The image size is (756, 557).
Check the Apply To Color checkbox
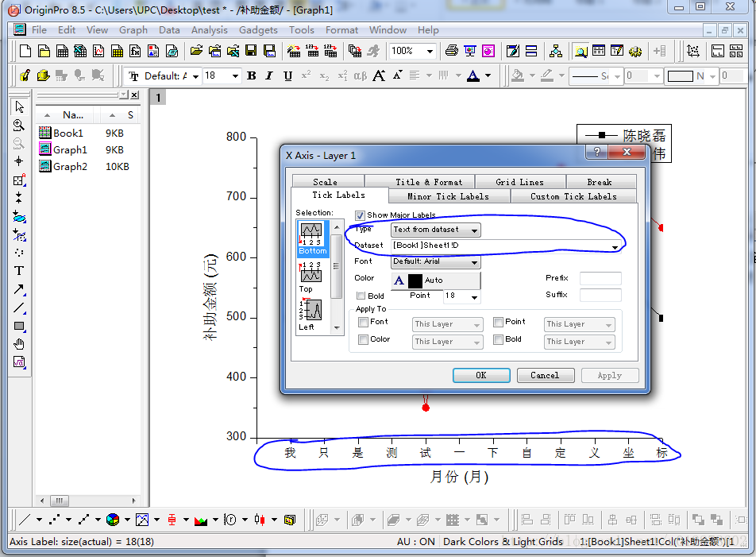coord(364,339)
